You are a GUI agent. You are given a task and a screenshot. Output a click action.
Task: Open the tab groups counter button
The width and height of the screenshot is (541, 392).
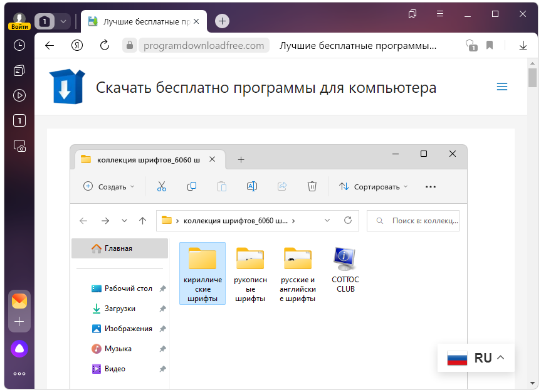click(45, 22)
